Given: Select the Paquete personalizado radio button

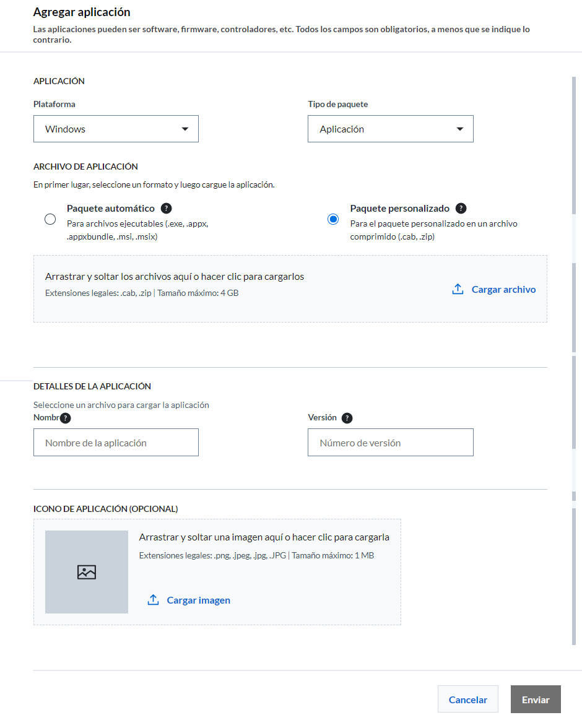Looking at the screenshot, I should click(333, 219).
